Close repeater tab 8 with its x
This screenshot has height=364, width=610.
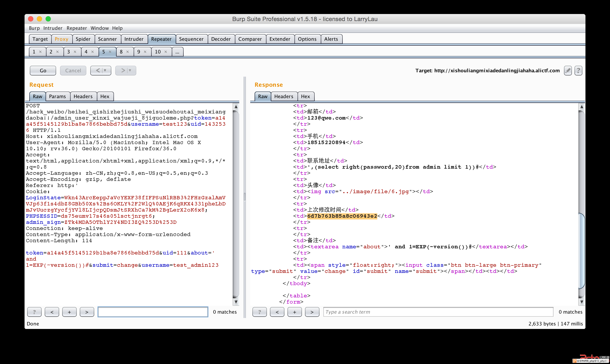pyautogui.click(x=128, y=52)
